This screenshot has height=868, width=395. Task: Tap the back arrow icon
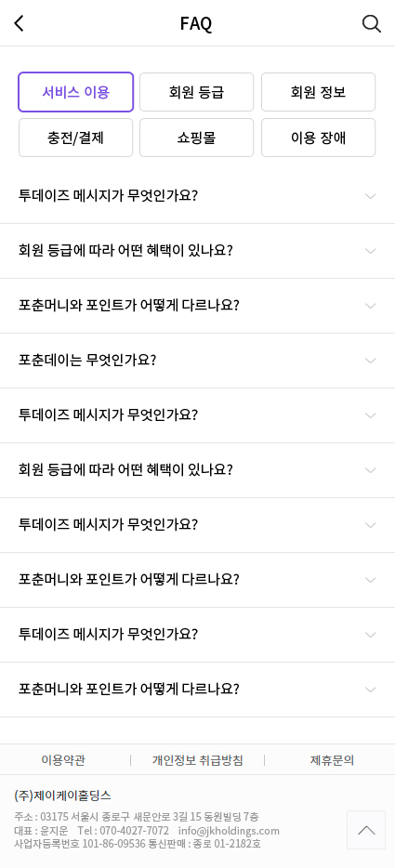[x=20, y=24]
